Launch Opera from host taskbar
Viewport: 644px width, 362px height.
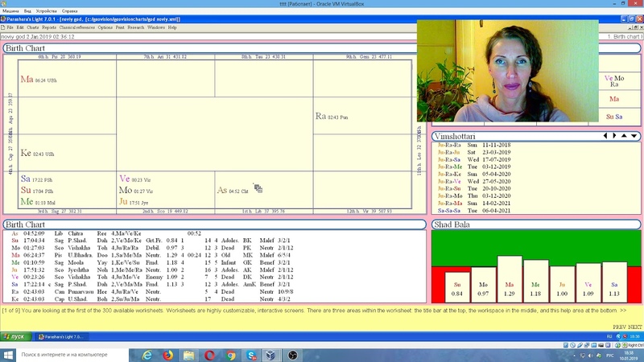tap(209, 355)
